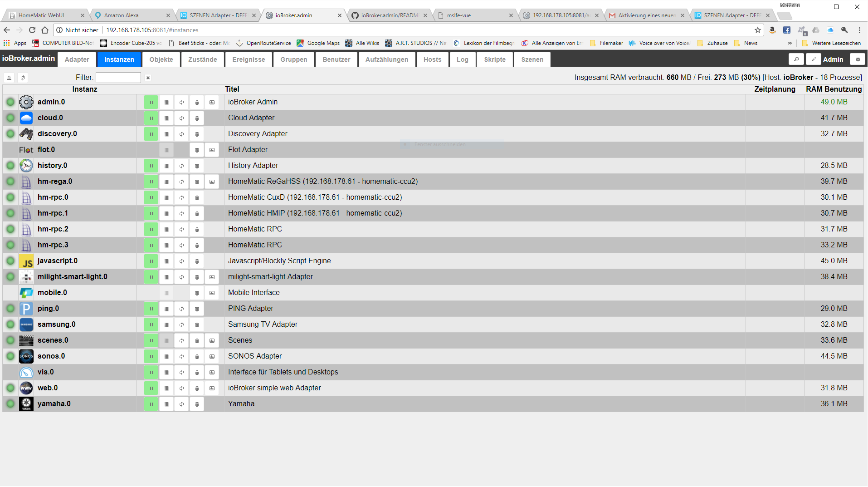Image resolution: width=868 pixels, height=487 pixels.
Task: Open web link of scenes.0
Action: pos(212,340)
